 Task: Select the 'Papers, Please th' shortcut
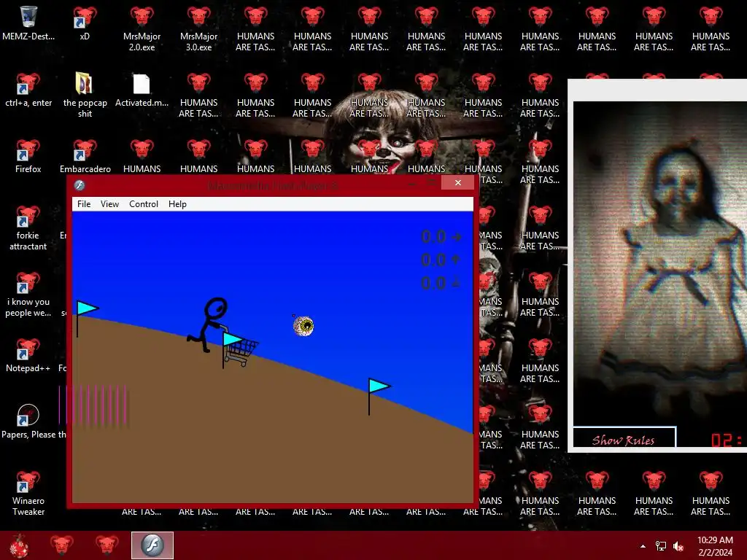(x=28, y=422)
